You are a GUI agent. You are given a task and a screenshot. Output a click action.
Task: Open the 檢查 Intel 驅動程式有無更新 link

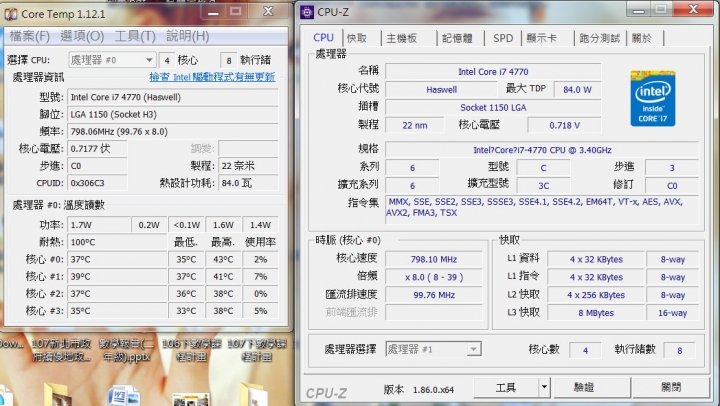(212, 77)
